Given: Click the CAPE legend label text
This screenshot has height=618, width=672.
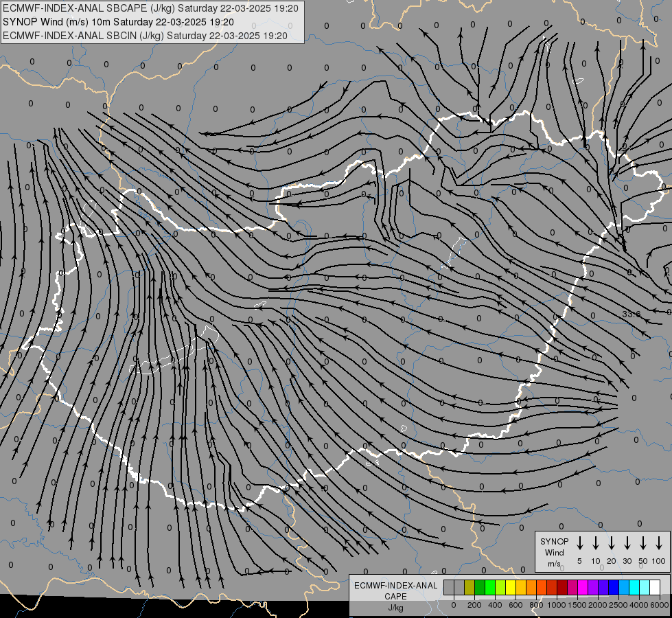Looking at the screenshot, I should tap(395, 596).
